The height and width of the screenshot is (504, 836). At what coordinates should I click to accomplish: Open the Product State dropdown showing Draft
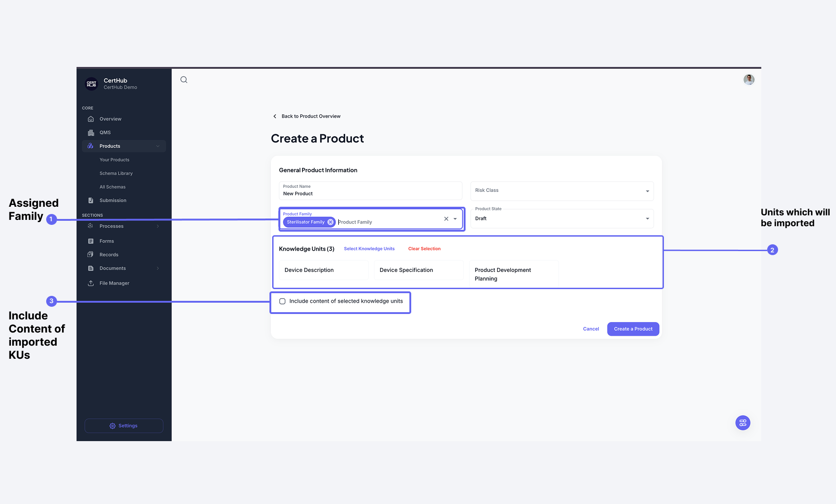point(647,219)
